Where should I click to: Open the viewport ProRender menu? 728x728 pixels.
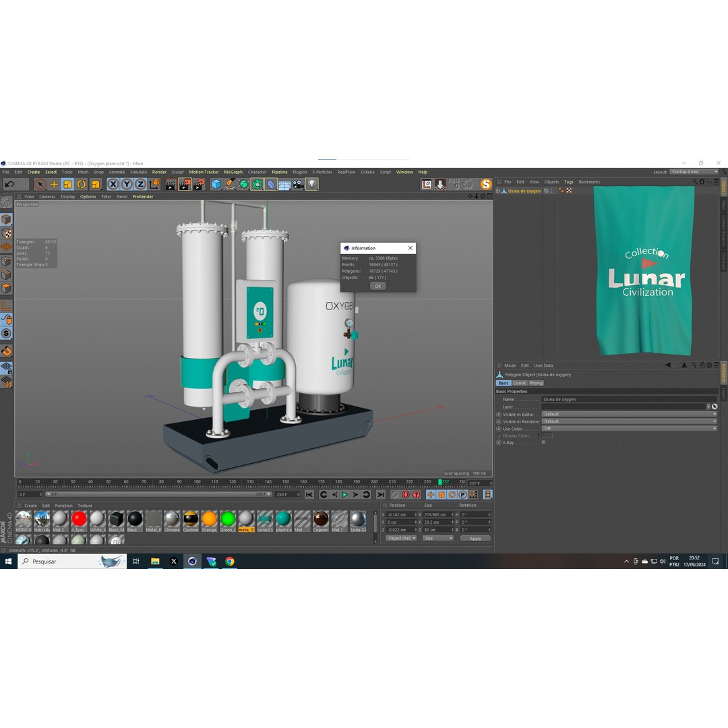point(142,197)
